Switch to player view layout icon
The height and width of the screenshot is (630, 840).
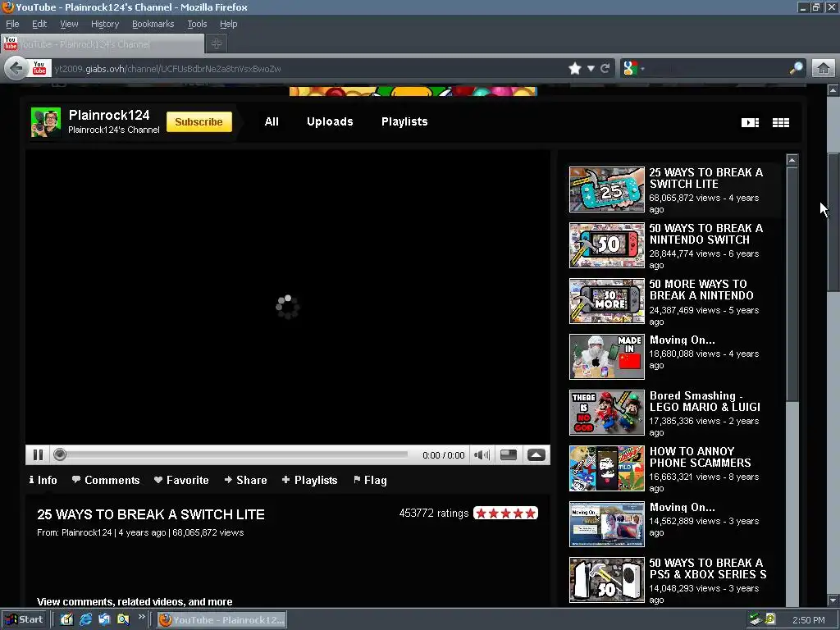pyautogui.click(x=750, y=123)
